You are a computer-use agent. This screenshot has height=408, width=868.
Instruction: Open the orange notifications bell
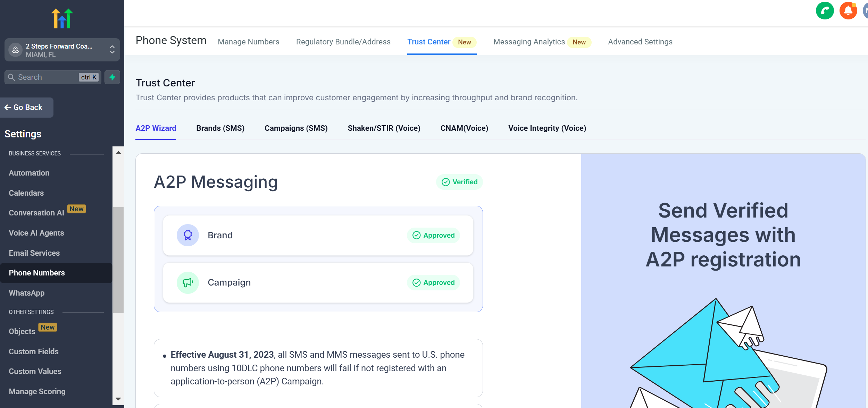point(848,11)
